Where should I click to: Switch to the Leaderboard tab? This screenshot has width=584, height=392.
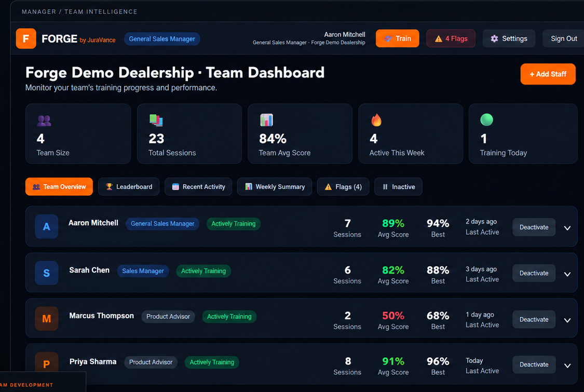point(129,187)
